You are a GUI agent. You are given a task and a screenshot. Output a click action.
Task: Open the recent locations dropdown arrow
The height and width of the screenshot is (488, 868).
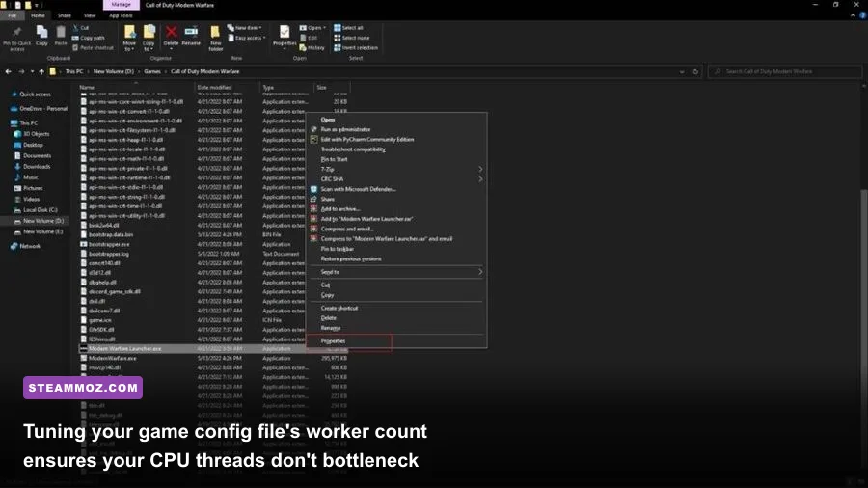[x=32, y=71]
